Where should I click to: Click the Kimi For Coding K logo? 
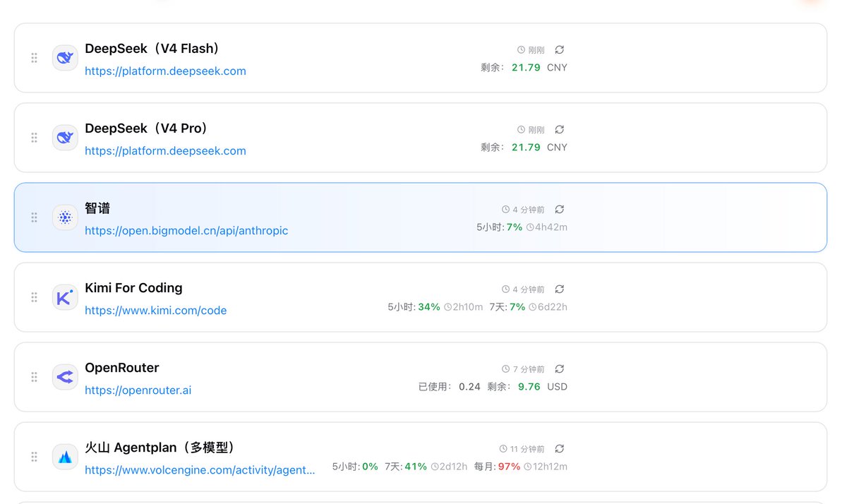(65, 297)
